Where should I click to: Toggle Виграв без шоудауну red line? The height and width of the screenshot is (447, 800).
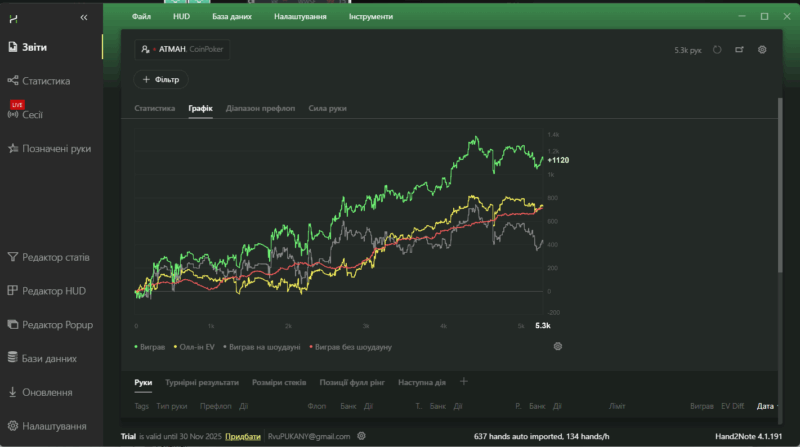pyautogui.click(x=350, y=347)
